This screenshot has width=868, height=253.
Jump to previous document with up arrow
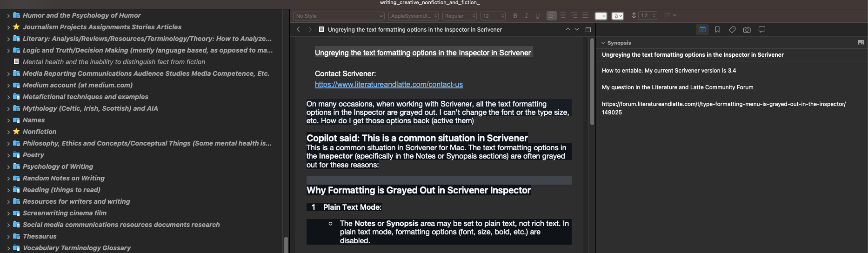tap(568, 29)
